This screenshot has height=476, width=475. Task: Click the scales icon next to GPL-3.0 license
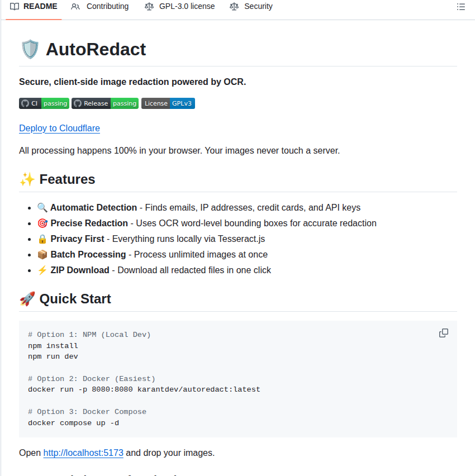(x=148, y=6)
